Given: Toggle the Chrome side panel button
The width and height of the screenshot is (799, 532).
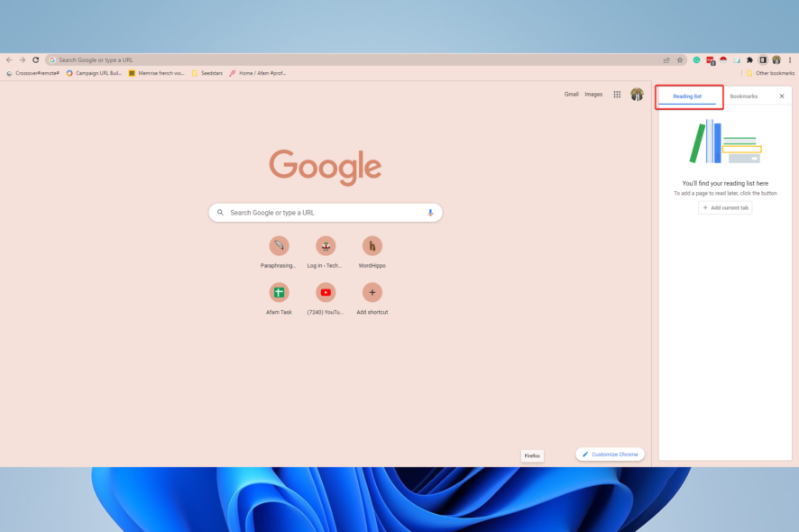Looking at the screenshot, I should point(763,60).
